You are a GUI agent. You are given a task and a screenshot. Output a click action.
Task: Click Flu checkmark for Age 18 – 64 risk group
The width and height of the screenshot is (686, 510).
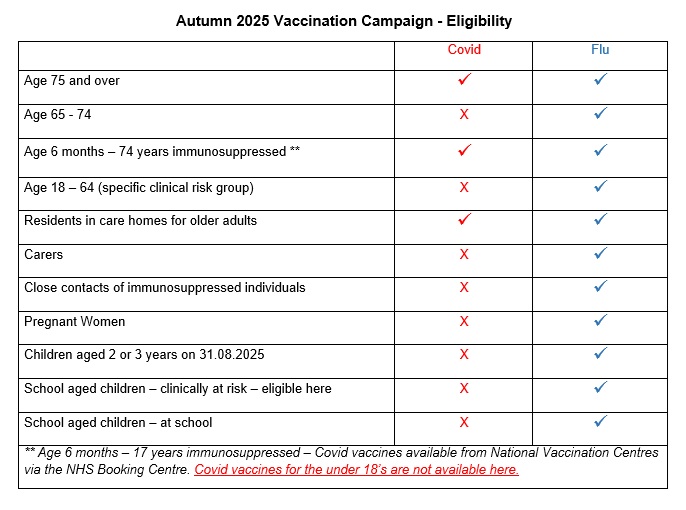coord(600,186)
